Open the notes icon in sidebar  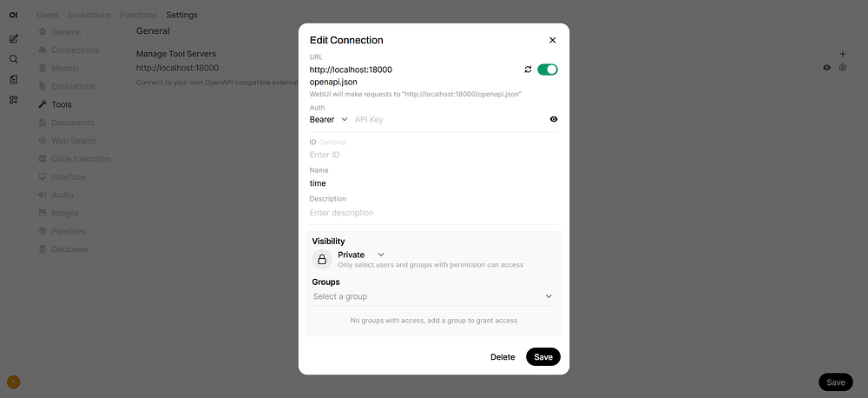(14, 79)
